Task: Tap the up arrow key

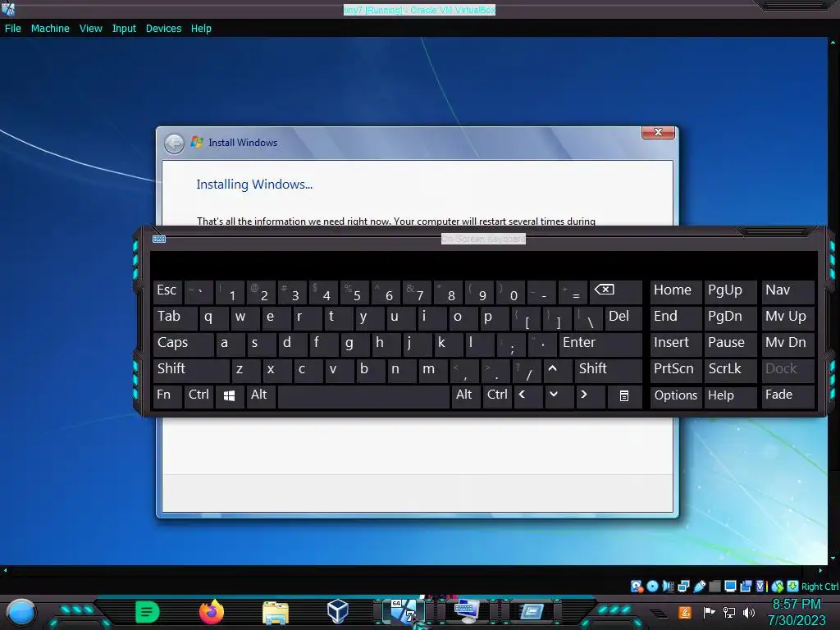Action: coord(557,371)
